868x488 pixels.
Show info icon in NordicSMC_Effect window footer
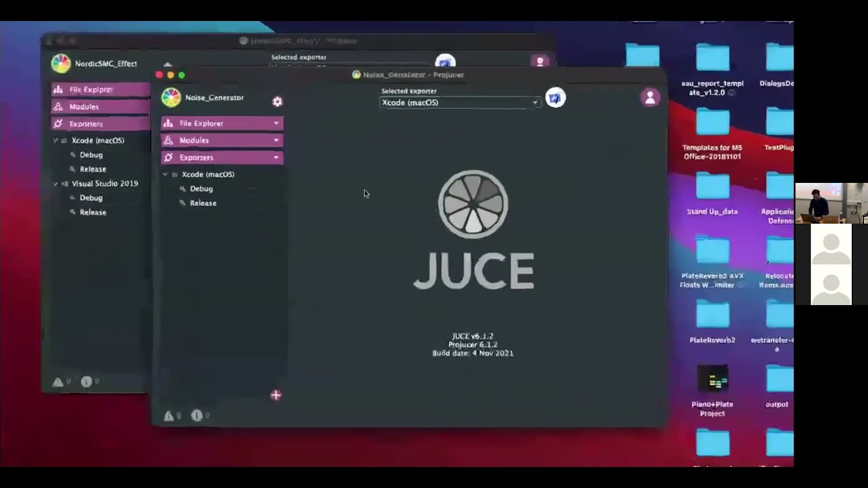click(x=86, y=382)
